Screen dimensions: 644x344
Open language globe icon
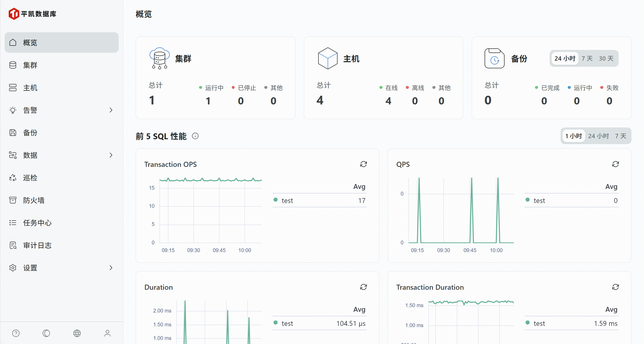77,333
